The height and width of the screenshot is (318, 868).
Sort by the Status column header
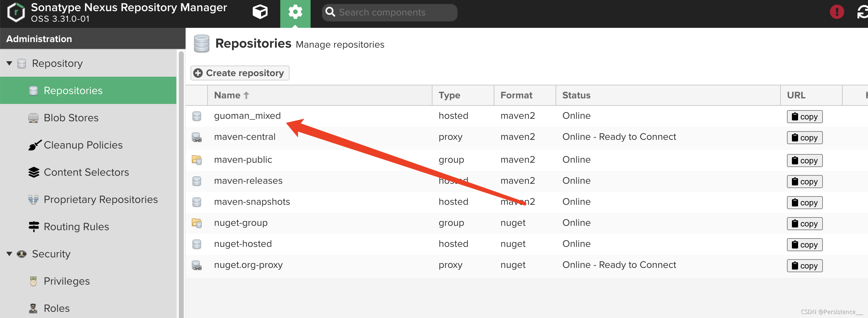pyautogui.click(x=668, y=95)
